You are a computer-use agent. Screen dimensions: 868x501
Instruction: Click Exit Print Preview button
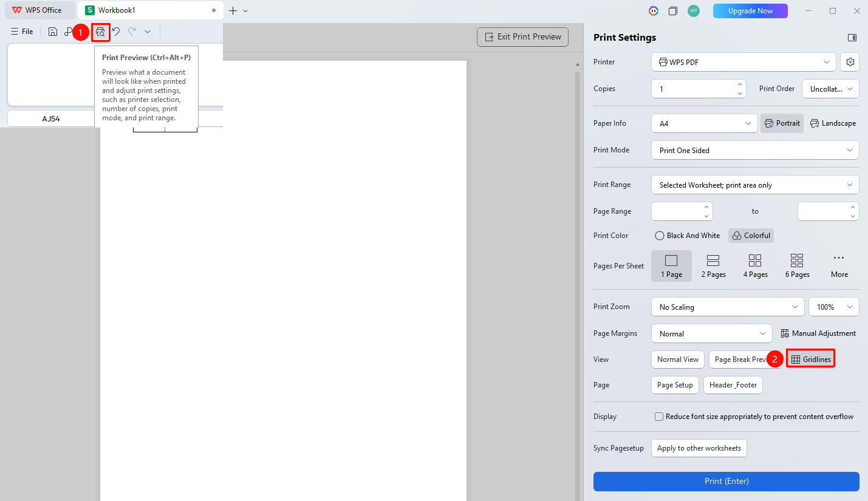pyautogui.click(x=523, y=37)
